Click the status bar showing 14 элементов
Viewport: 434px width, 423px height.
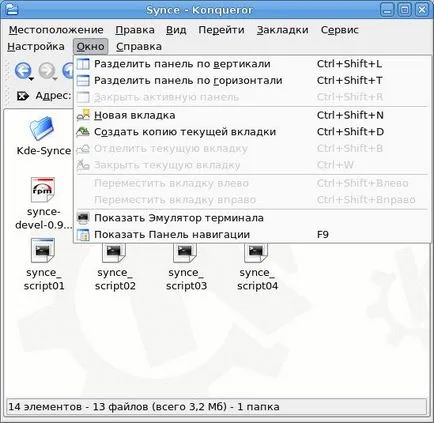(x=217, y=407)
